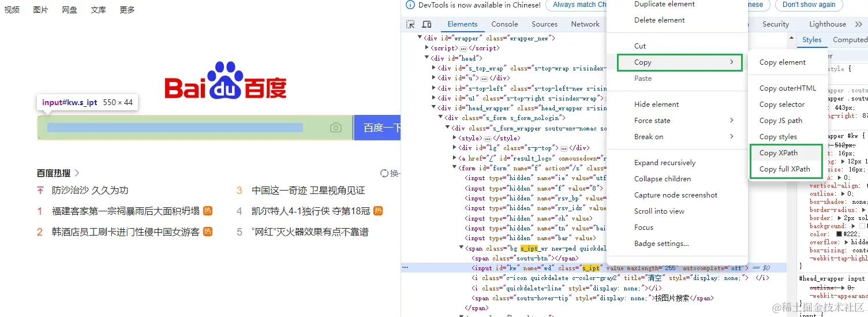
Task: Toggle the device toolbar icon in DevTools
Action: pos(427,24)
